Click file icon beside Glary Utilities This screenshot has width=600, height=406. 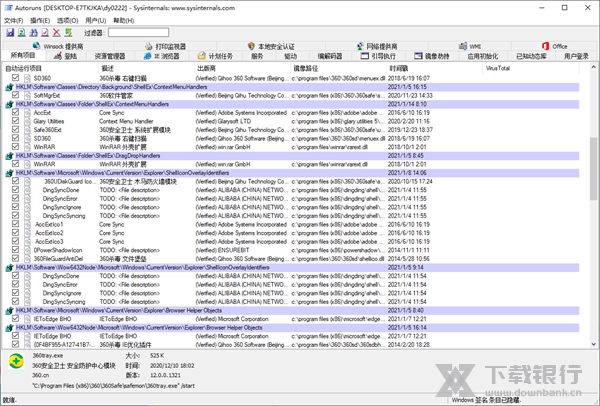point(28,121)
